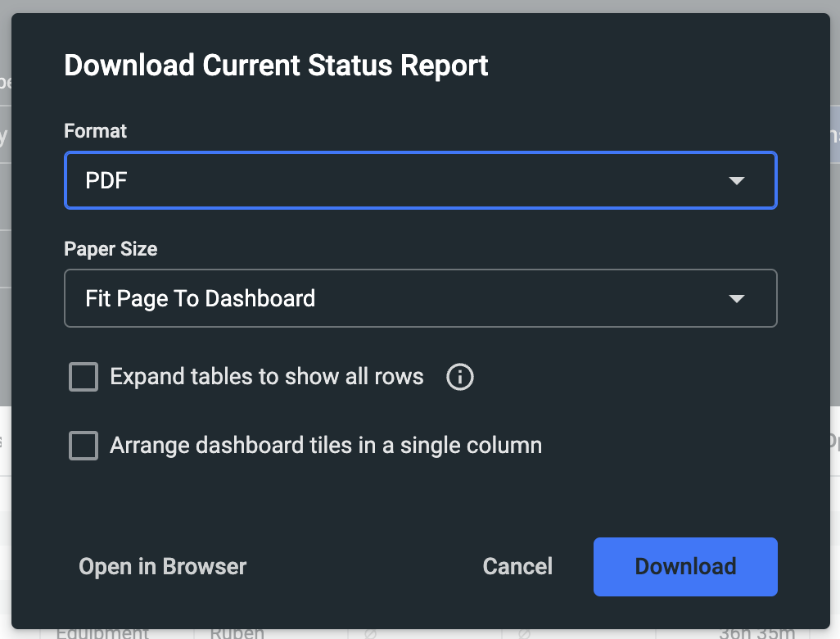Click the 36h 35m duration cell
This screenshot has height=639, width=840.
pos(756,633)
